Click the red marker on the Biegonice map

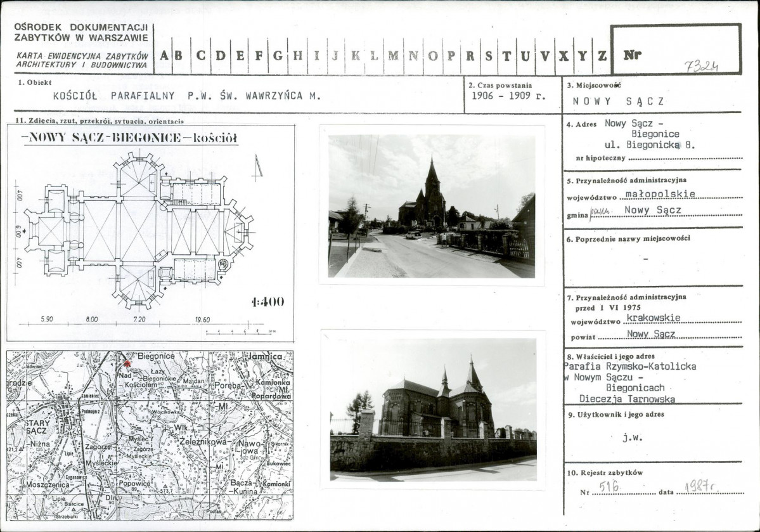tap(127, 363)
